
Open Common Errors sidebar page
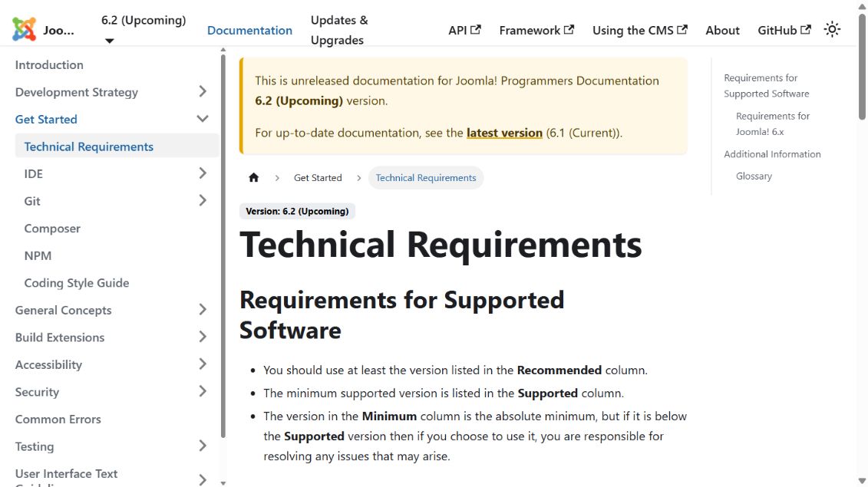58,419
